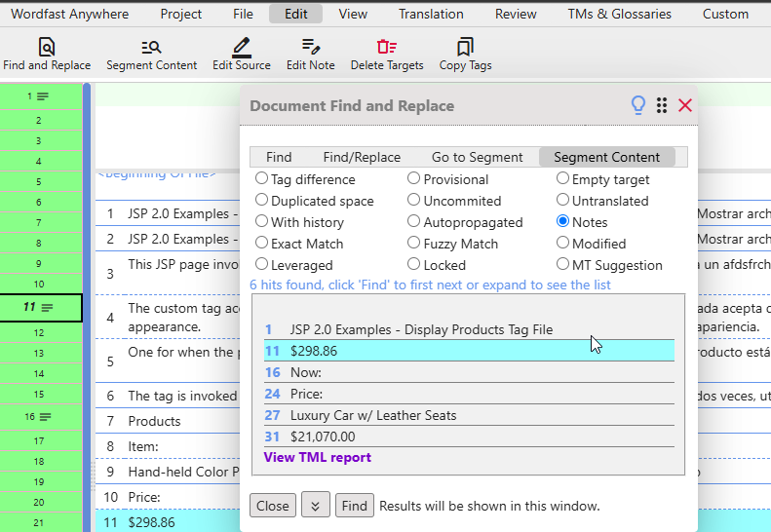Activate the Edit Source pencil tool

click(242, 55)
